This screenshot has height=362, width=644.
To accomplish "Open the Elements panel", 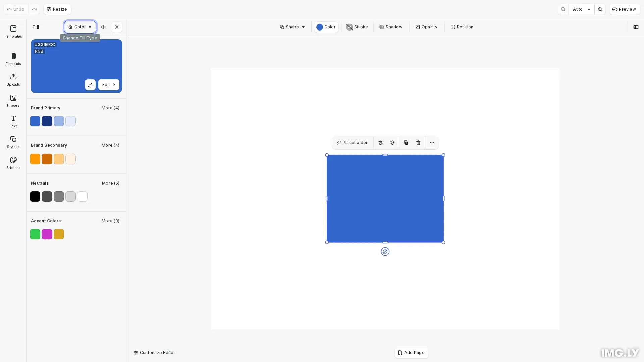I will 13,59.
